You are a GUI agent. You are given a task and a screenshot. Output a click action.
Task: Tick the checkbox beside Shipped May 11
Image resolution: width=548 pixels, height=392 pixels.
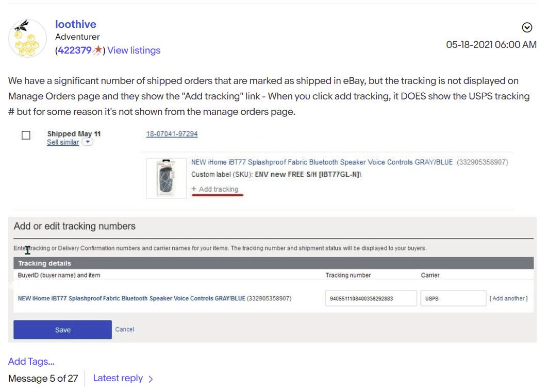point(26,135)
